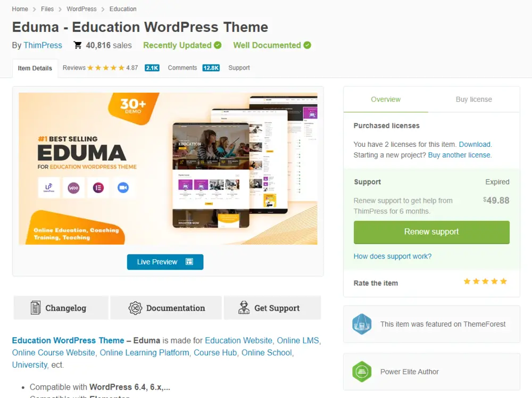Open the Buy license tab
Image resolution: width=532 pixels, height=398 pixels.
coord(473,99)
